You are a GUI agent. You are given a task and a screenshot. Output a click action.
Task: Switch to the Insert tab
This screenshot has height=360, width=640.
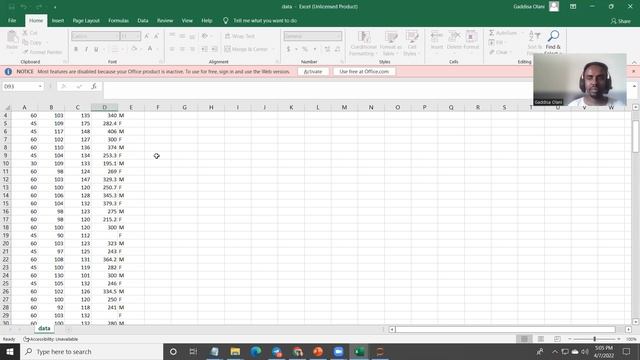[x=58, y=20]
